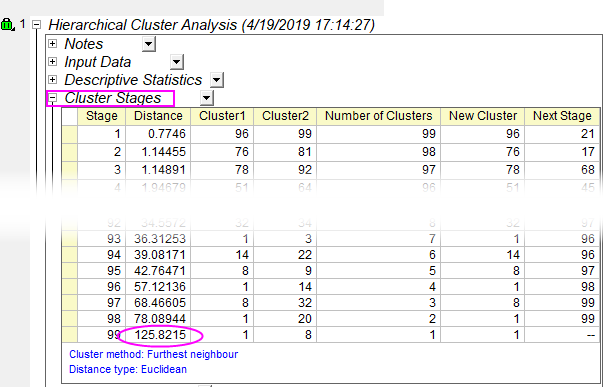
Task: Expand the Input Data section
Action: point(53,62)
